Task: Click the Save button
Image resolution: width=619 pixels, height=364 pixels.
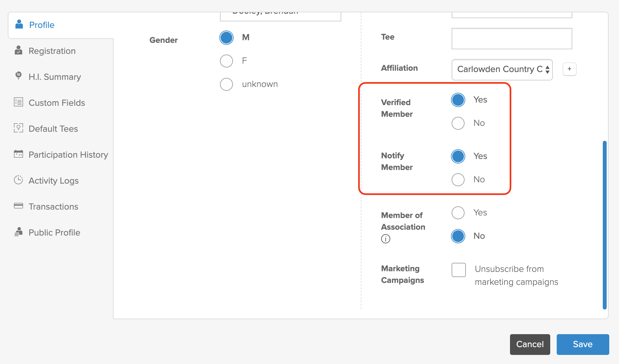Action: pos(583,344)
